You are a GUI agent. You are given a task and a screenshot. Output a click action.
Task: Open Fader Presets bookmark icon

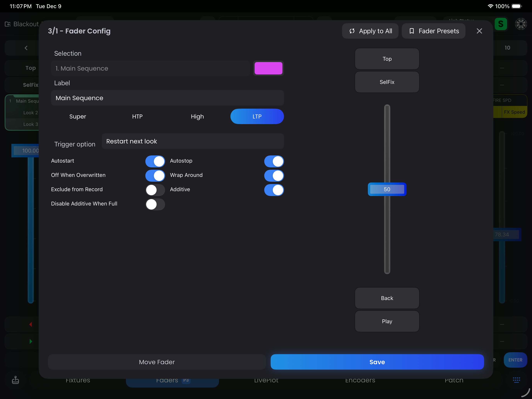pos(412,31)
